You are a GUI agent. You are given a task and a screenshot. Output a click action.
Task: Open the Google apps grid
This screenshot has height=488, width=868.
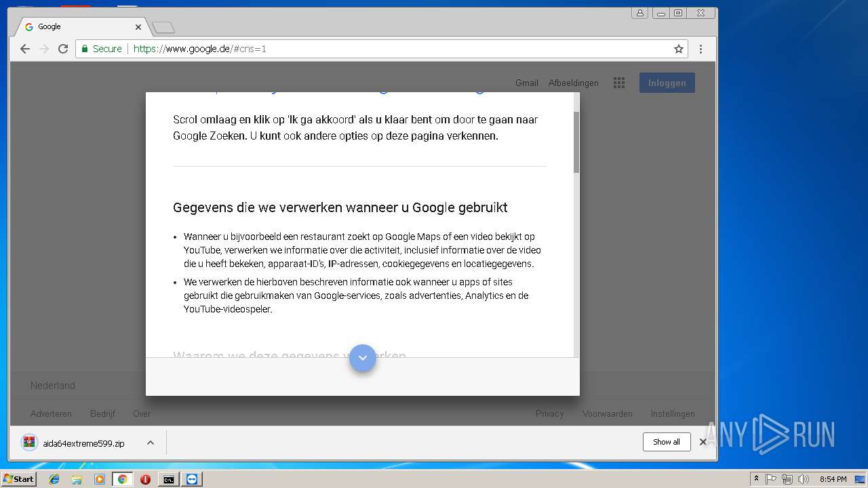618,83
